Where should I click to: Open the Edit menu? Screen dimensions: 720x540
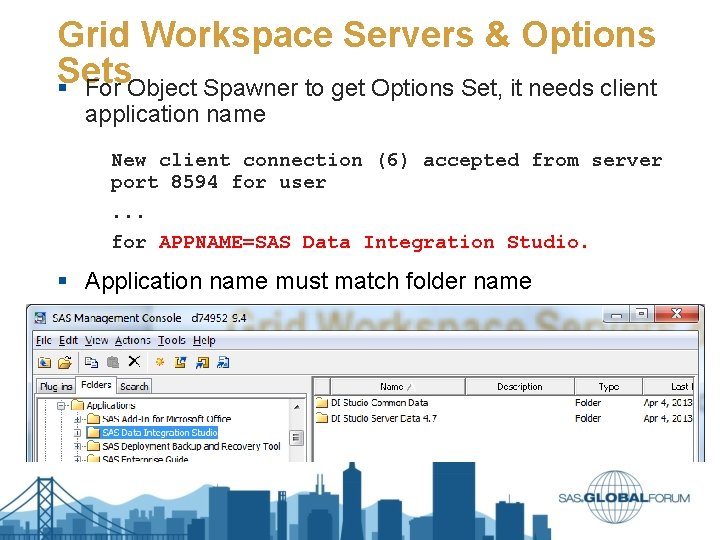tap(68, 340)
